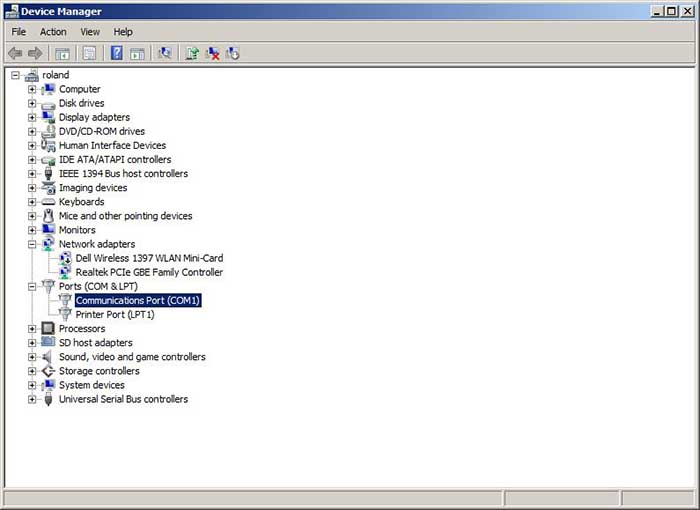Maximize the Device Manager window

pos(671,11)
